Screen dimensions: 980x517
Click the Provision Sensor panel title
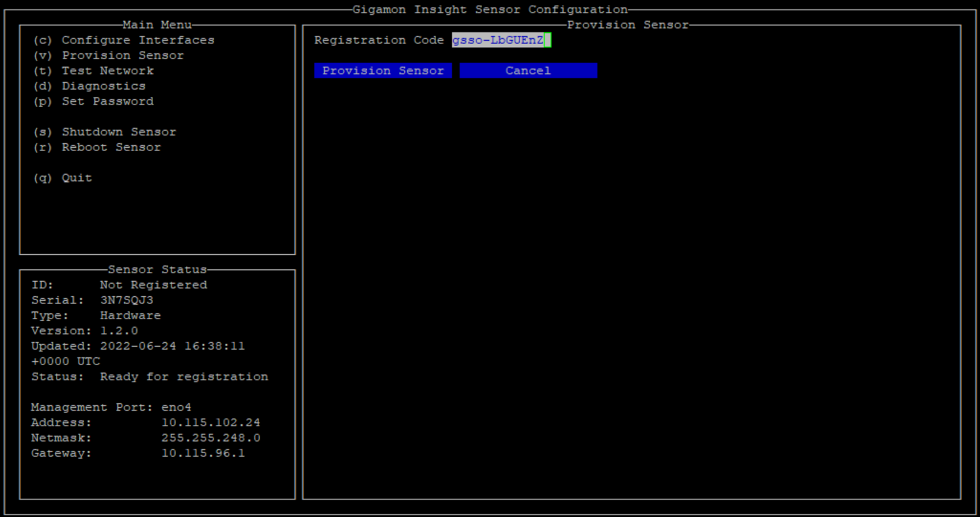point(628,24)
